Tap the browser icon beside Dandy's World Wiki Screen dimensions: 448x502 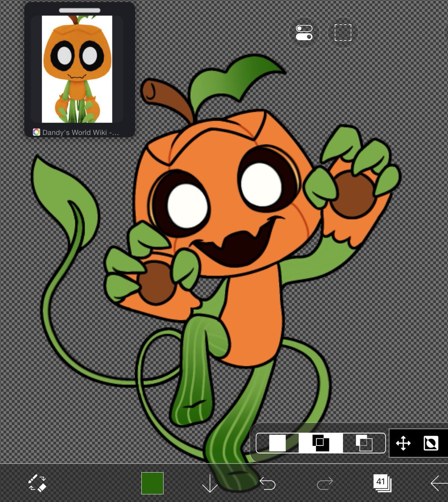[36, 132]
